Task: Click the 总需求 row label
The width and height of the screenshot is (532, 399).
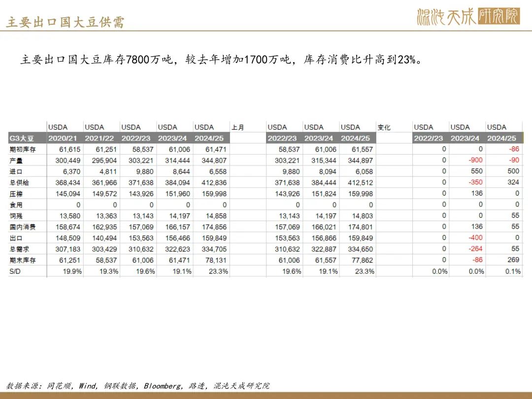Action: coord(19,249)
